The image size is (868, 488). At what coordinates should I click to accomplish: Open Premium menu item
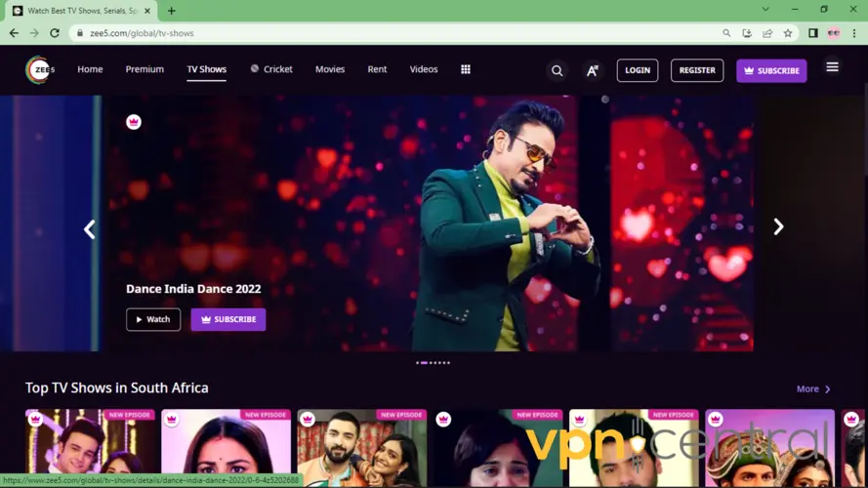pos(145,69)
